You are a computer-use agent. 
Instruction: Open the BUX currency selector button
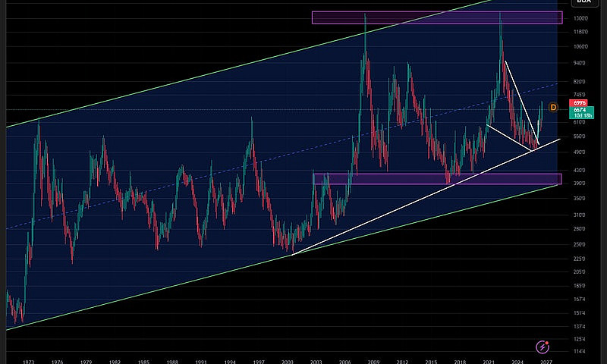pyautogui.click(x=583, y=2)
